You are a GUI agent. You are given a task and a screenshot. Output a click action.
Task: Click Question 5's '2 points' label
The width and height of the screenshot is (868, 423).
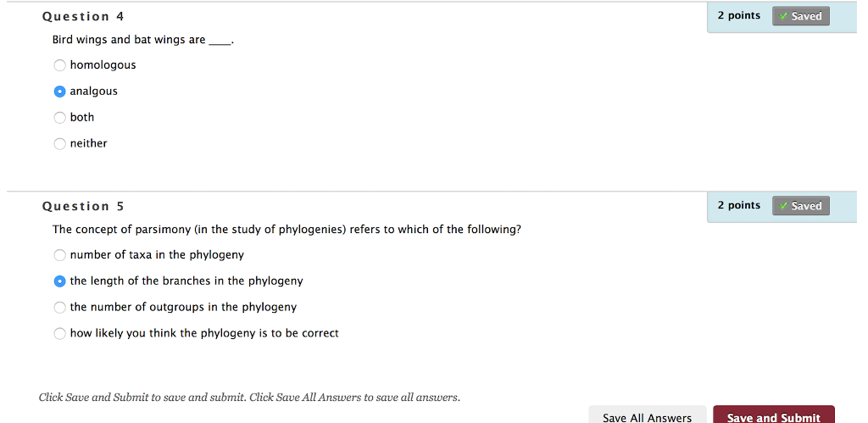[x=738, y=206]
